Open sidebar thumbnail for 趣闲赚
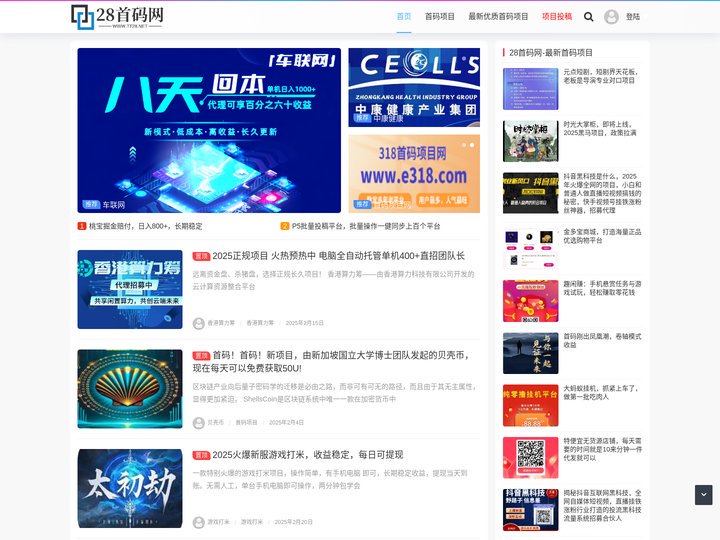The image size is (720, 540). [530, 301]
